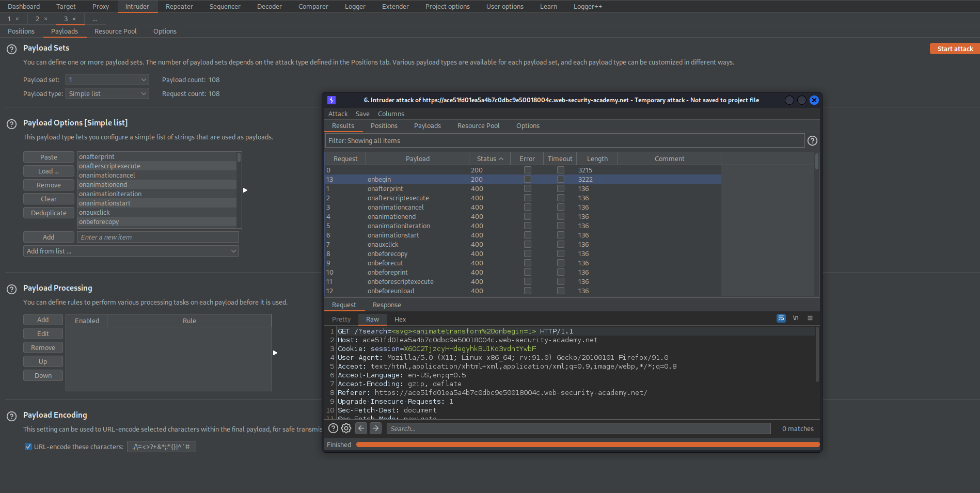Click the filter help icon in attack window

pos(812,140)
